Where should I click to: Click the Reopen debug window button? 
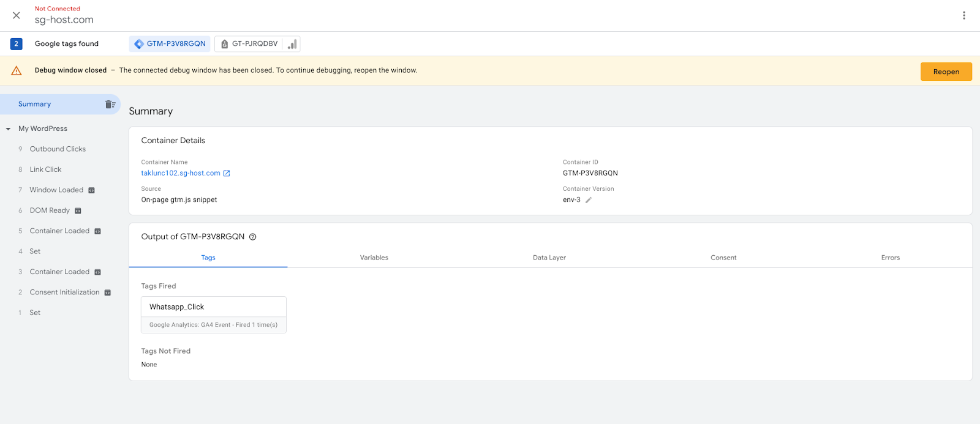point(946,72)
